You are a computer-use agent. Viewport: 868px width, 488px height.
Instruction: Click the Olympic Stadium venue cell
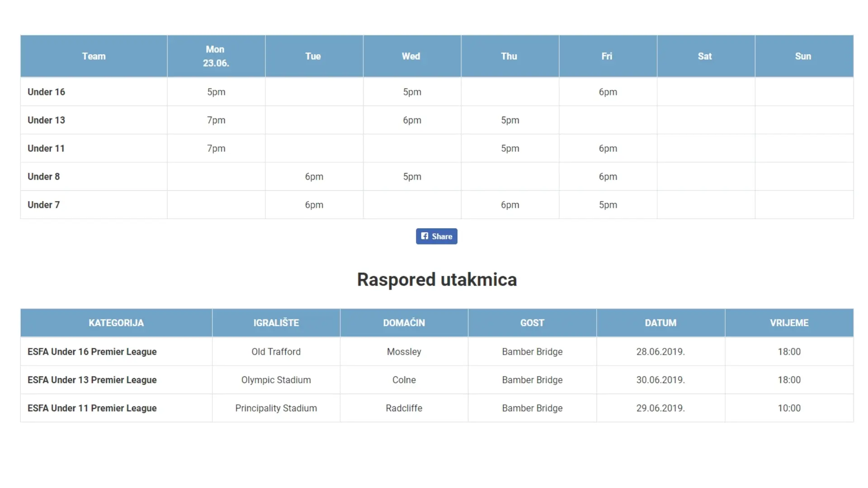click(276, 380)
